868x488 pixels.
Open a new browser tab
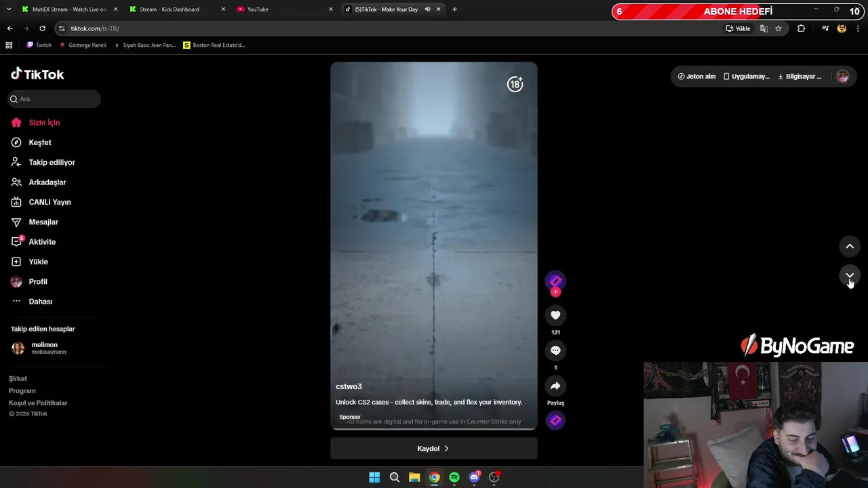[454, 9]
